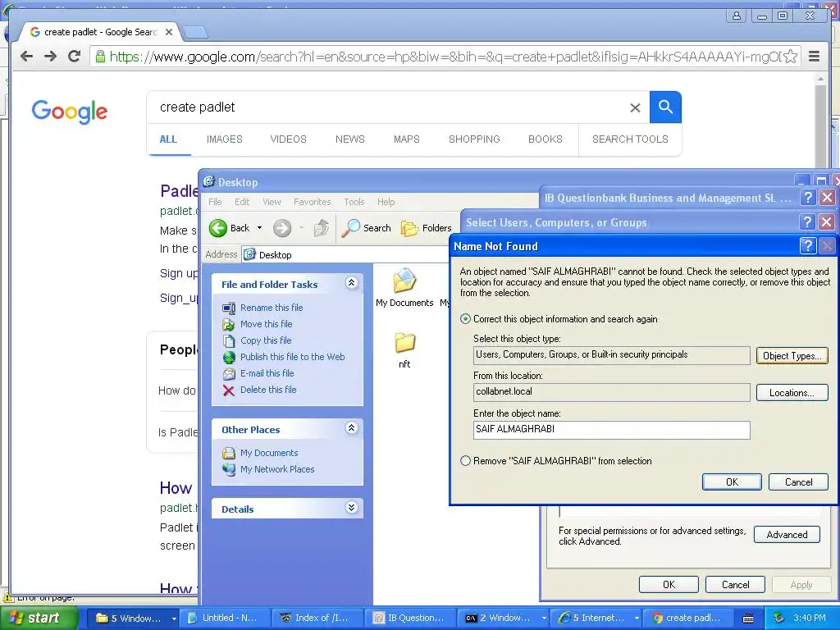The height and width of the screenshot is (630, 840).
Task: Switch to the IMAGES search tab
Action: (x=225, y=139)
